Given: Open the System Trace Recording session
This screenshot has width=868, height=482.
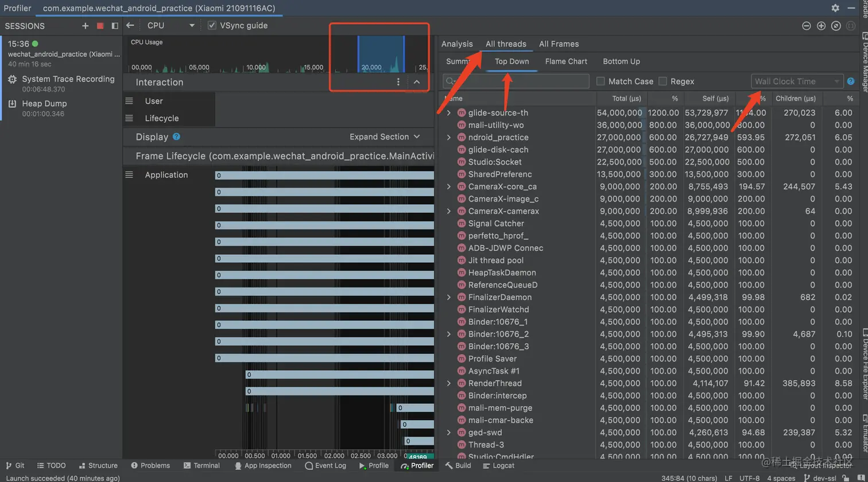Looking at the screenshot, I should pos(61,84).
